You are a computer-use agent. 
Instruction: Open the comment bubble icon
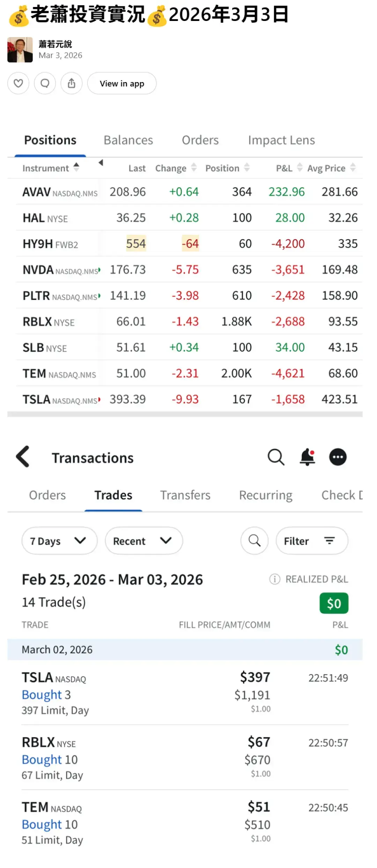click(45, 83)
